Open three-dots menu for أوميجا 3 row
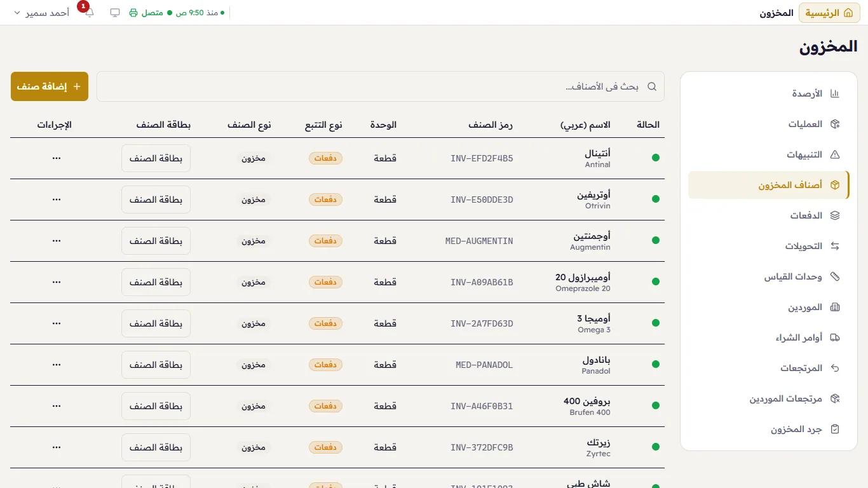 pyautogui.click(x=57, y=323)
